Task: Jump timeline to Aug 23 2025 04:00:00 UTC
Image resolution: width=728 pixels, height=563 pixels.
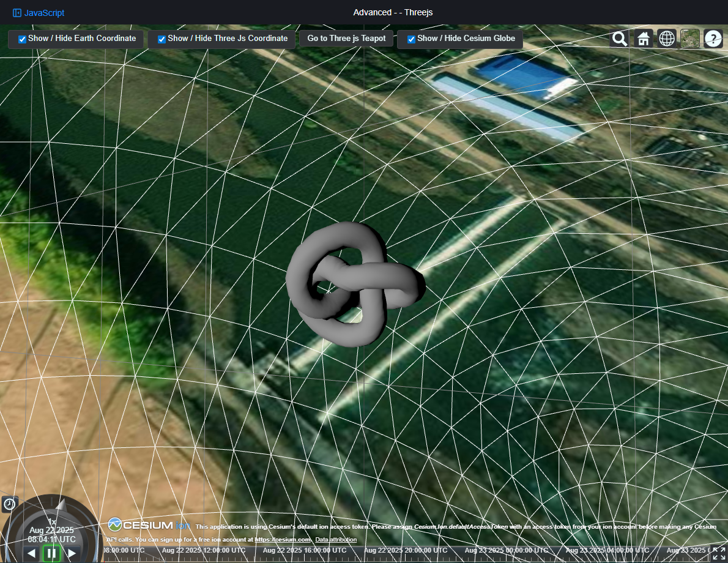Action: click(607, 551)
